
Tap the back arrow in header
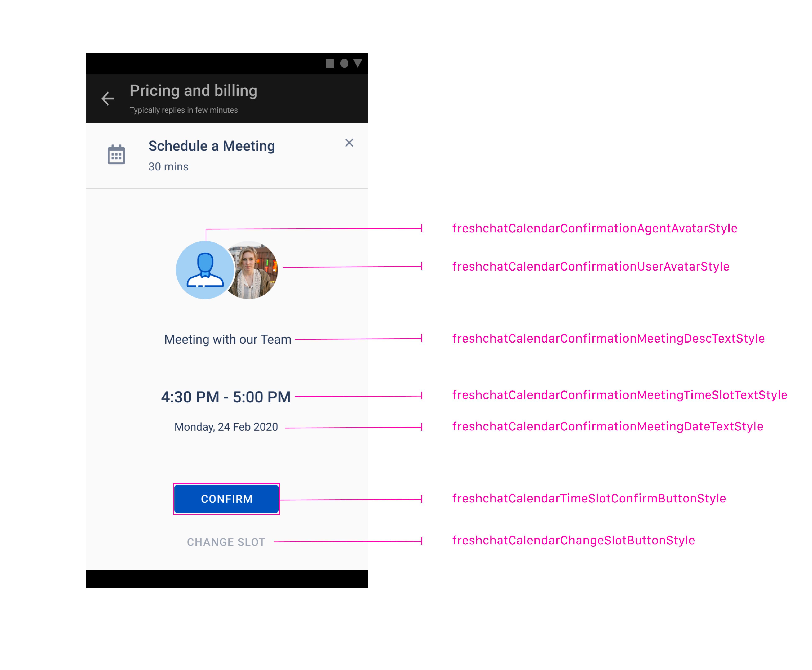[x=108, y=98]
